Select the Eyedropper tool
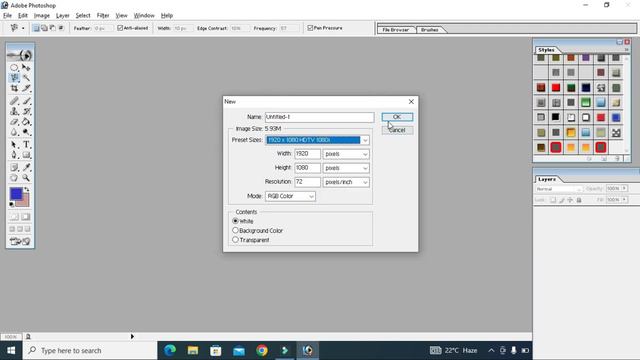Viewport: 640px width, 360px height. [x=26, y=167]
